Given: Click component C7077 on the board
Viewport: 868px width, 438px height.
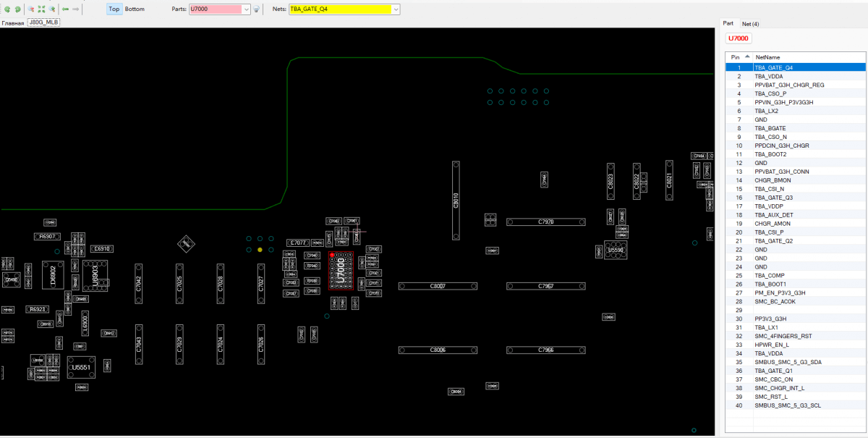Looking at the screenshot, I should pos(299,243).
